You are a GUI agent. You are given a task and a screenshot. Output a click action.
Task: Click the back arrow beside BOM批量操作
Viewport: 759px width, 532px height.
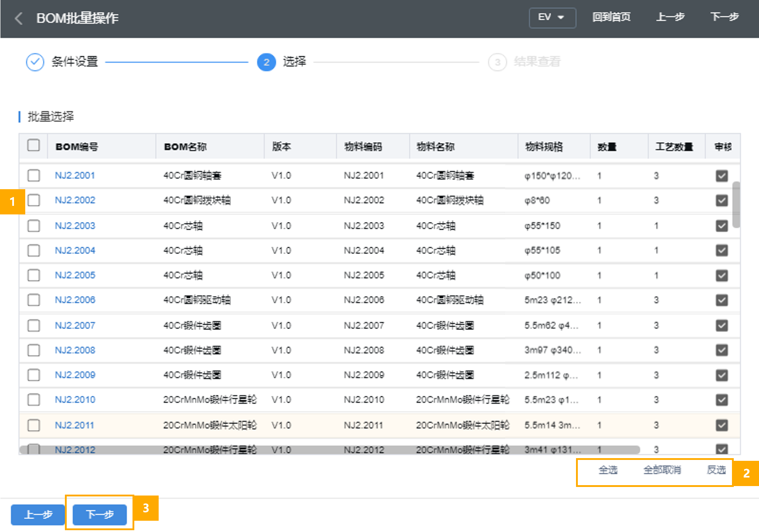tap(18, 18)
